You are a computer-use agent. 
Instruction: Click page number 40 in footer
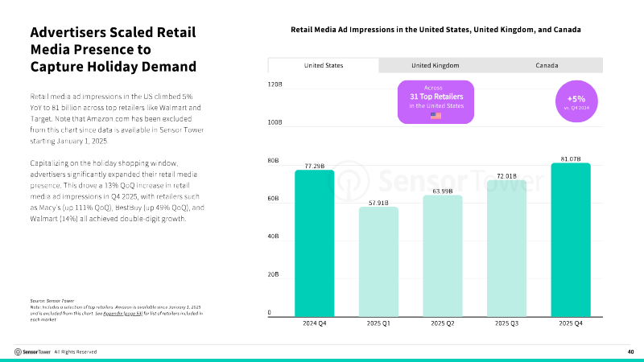630,352
